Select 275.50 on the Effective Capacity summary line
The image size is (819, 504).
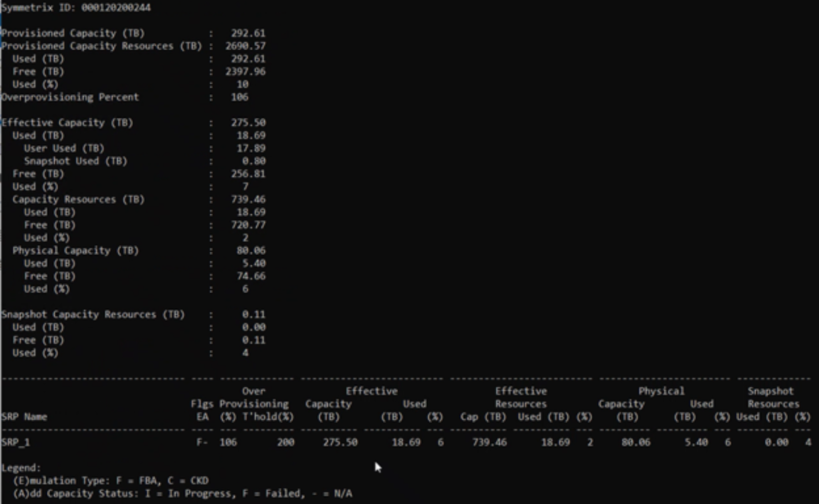pyautogui.click(x=248, y=123)
